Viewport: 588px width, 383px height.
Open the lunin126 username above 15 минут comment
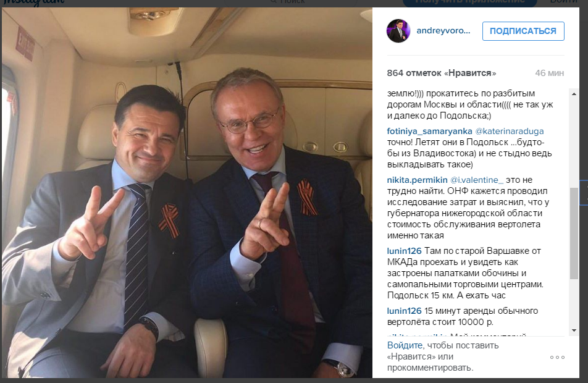(x=404, y=311)
